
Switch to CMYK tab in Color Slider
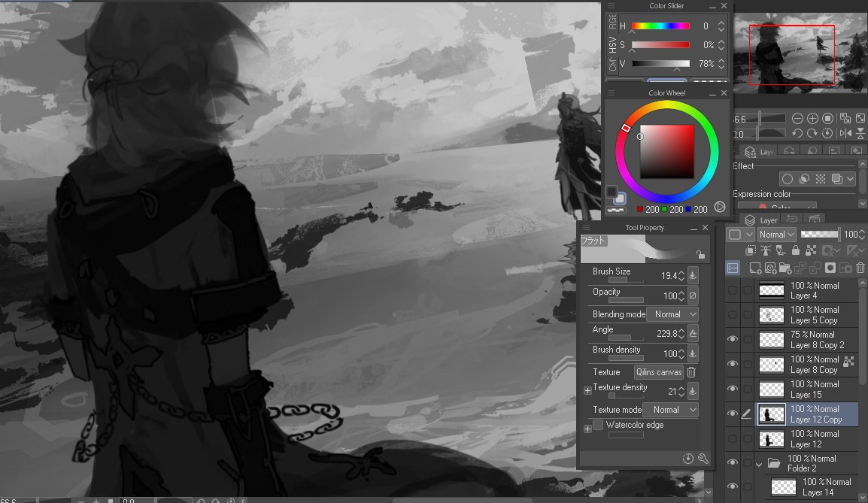click(612, 65)
